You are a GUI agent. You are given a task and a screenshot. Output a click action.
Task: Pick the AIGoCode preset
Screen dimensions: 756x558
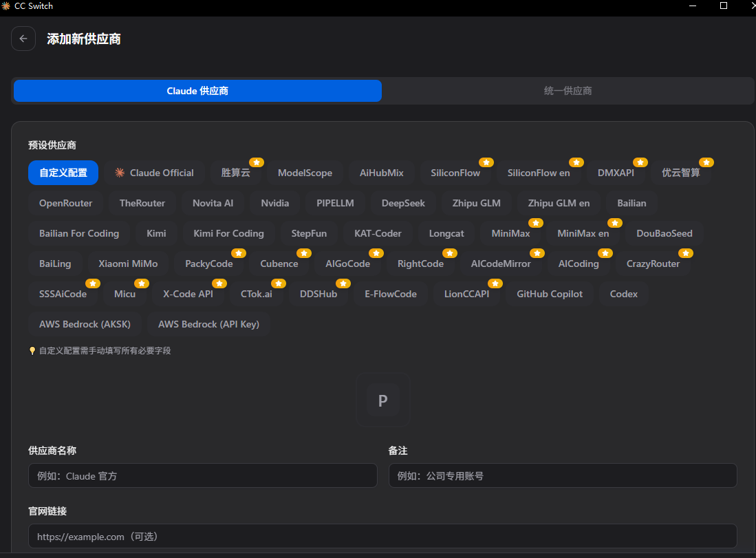[x=347, y=264]
